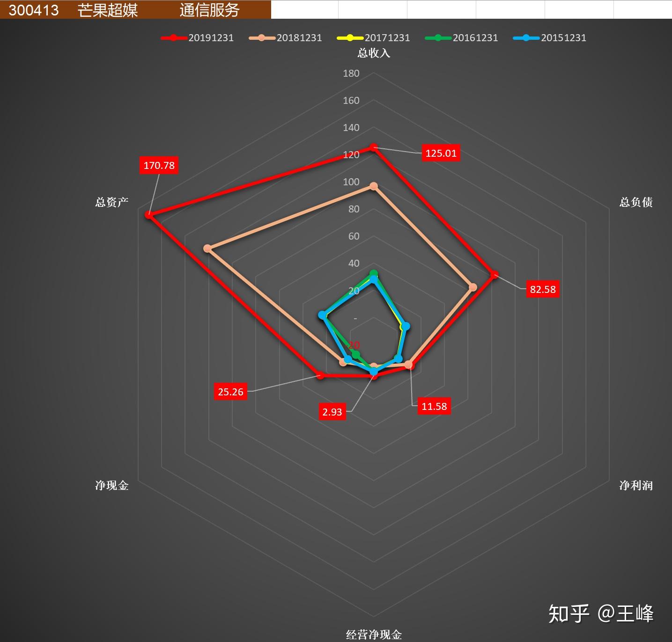This screenshot has height=642, width=672.
Task: Click the 净现金 axis label
Action: (111, 485)
